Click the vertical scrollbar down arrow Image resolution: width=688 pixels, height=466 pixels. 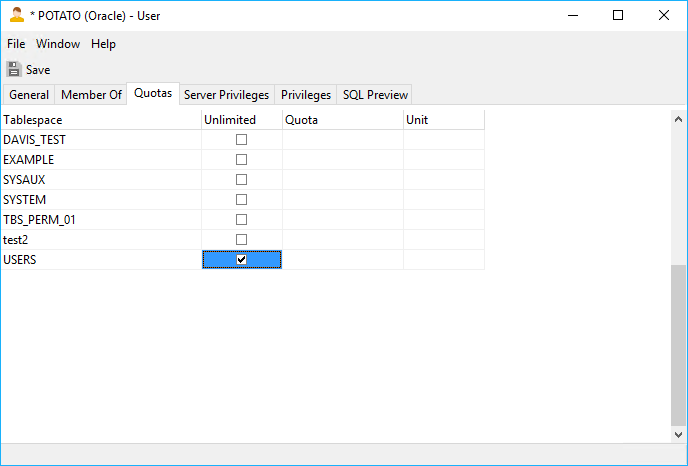pos(679,435)
